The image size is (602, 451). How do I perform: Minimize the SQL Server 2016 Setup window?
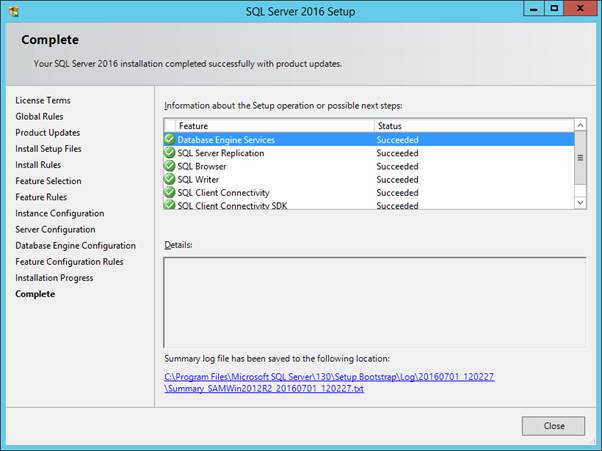534,8
